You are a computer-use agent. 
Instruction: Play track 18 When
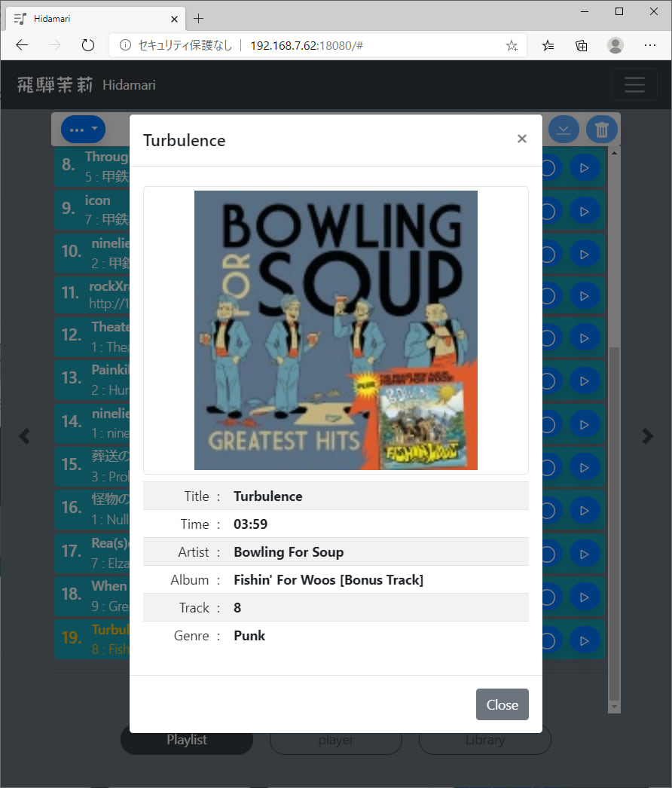[585, 597]
